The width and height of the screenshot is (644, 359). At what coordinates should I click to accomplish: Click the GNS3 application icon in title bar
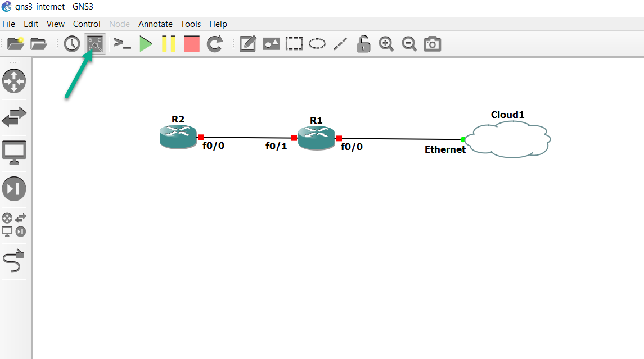[7, 7]
